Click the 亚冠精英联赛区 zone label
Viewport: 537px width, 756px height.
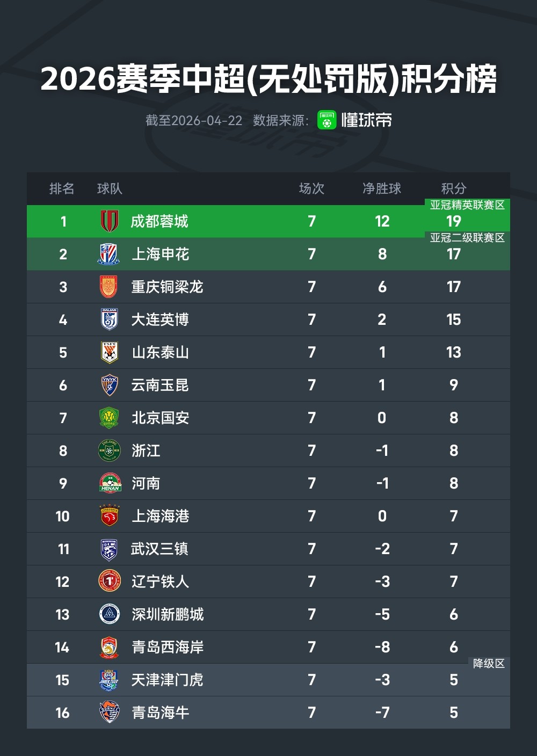467,205
